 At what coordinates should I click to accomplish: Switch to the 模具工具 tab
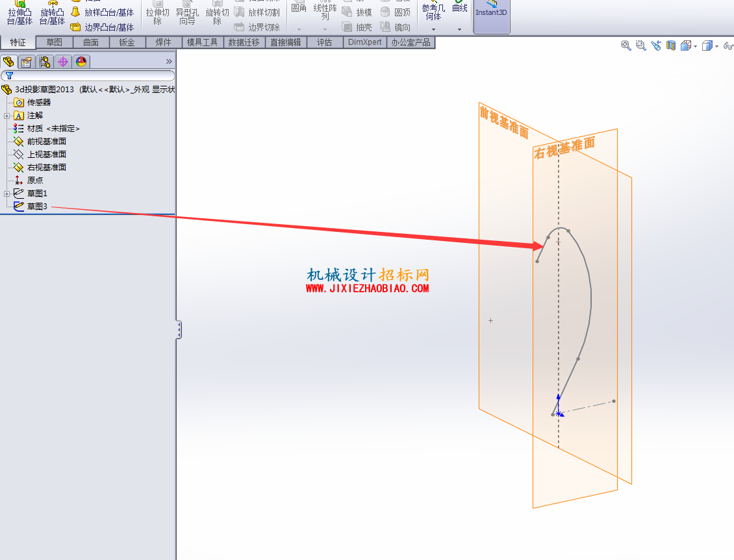(x=203, y=42)
